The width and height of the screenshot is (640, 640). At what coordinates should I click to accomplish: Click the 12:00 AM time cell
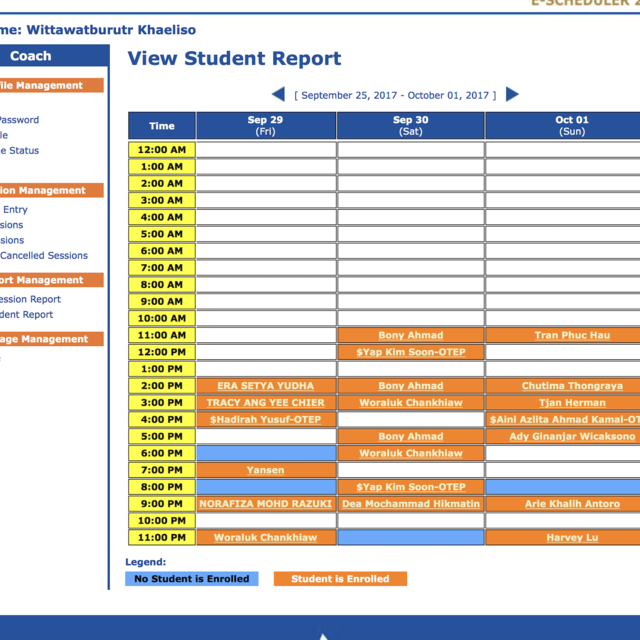pos(162,150)
